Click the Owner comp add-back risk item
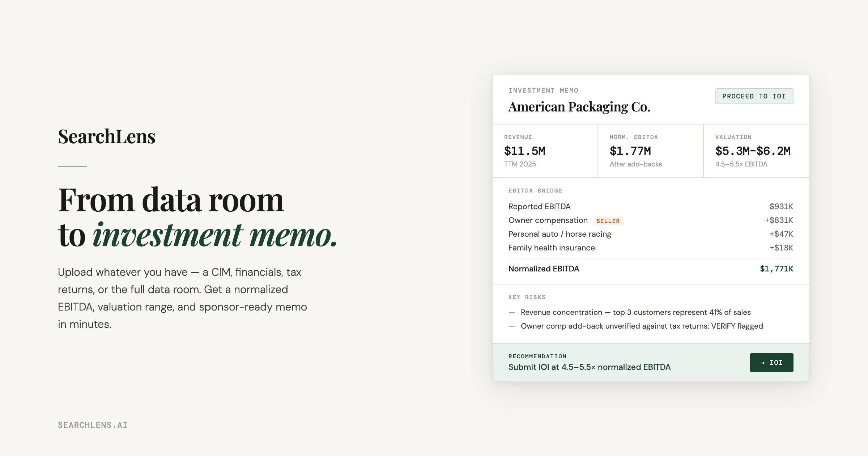 pyautogui.click(x=642, y=326)
